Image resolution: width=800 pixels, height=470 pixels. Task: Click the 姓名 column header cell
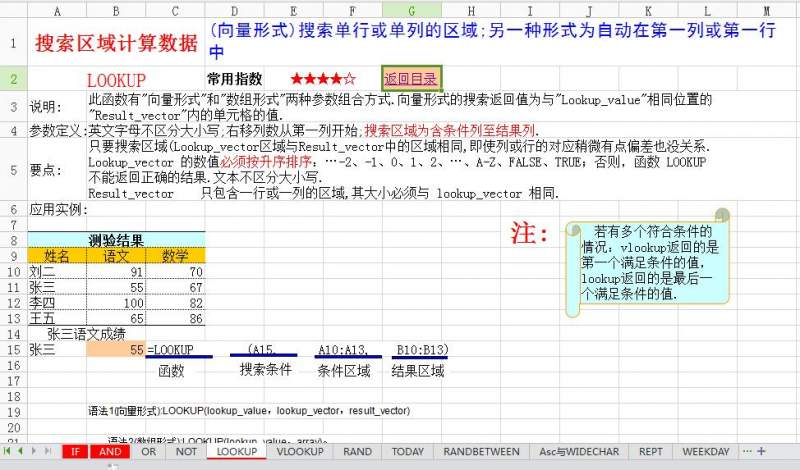coord(57,256)
